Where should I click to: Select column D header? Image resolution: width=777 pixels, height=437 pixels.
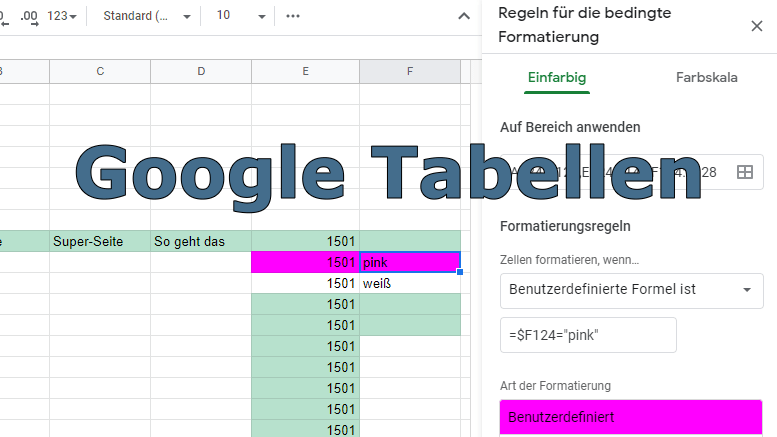coord(201,71)
